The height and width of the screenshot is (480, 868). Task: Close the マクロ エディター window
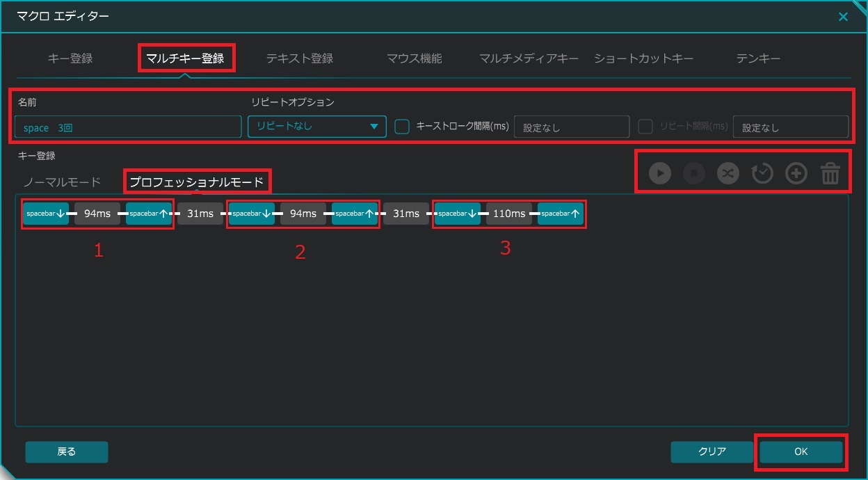(x=843, y=17)
